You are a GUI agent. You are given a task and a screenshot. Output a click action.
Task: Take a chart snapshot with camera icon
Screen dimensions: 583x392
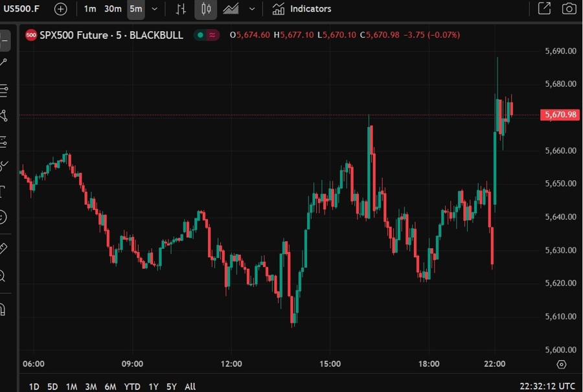coord(569,9)
